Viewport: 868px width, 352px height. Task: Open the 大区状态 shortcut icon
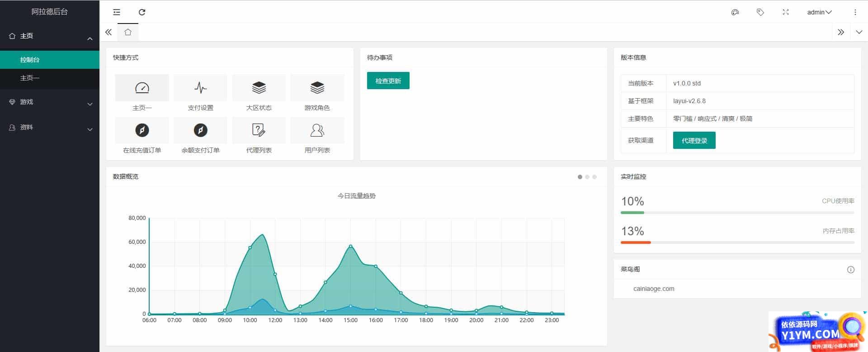(259, 88)
